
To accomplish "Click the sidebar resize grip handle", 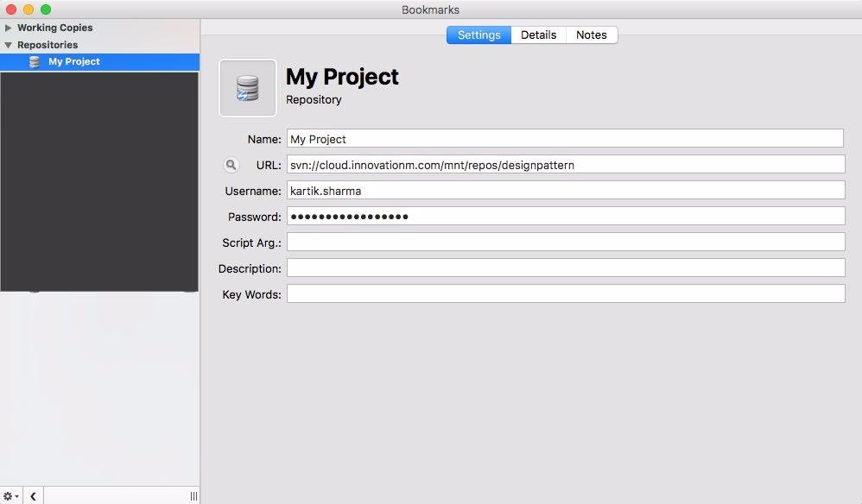I will click(193, 496).
